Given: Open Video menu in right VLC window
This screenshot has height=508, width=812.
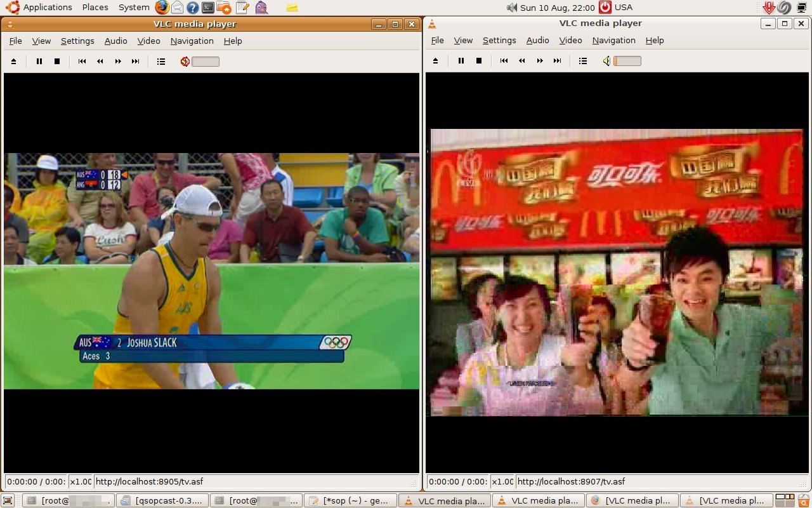Looking at the screenshot, I should [571, 40].
